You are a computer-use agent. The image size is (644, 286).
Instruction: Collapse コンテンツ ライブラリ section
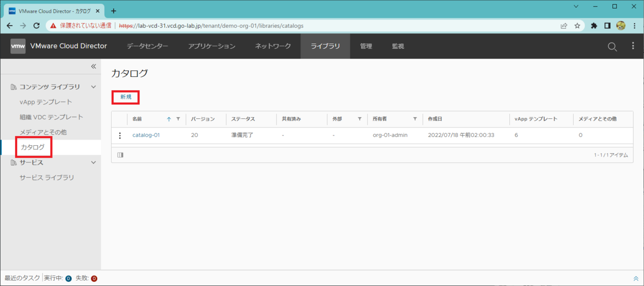pyautogui.click(x=93, y=87)
